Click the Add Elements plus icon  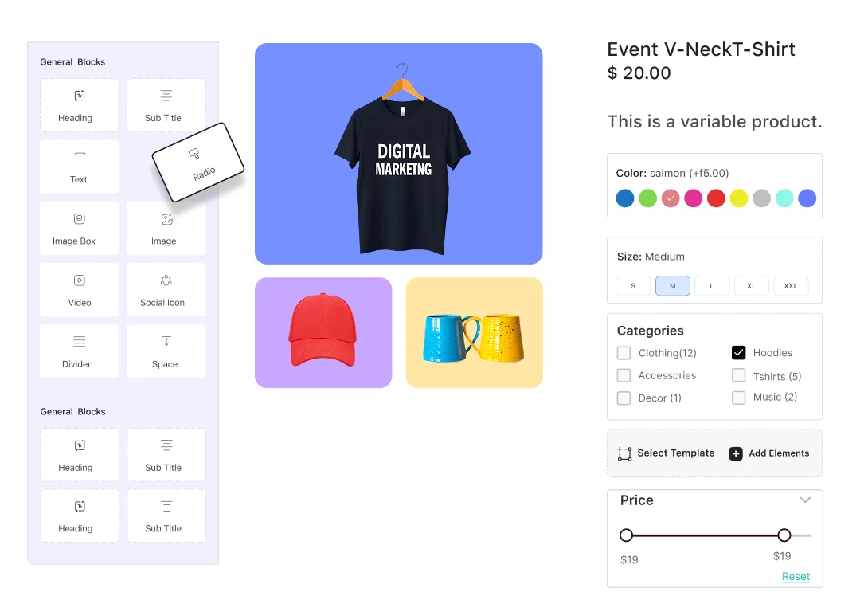pyautogui.click(x=735, y=453)
